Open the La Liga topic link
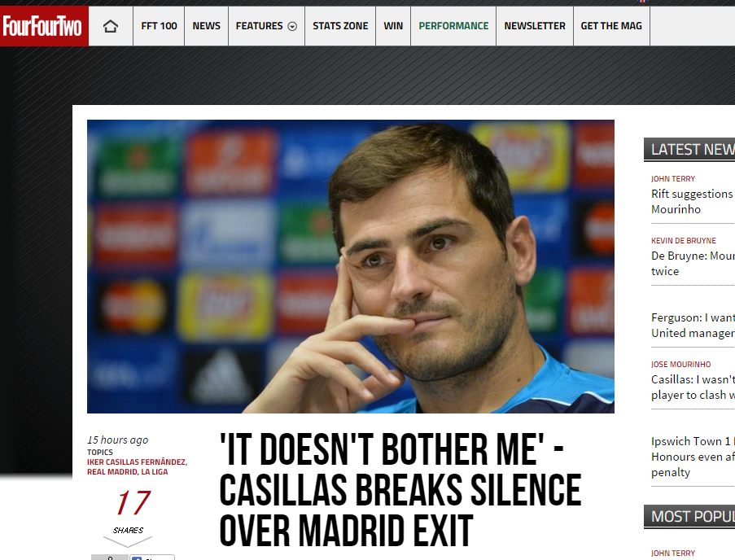The width and height of the screenshot is (735, 560). (154, 472)
